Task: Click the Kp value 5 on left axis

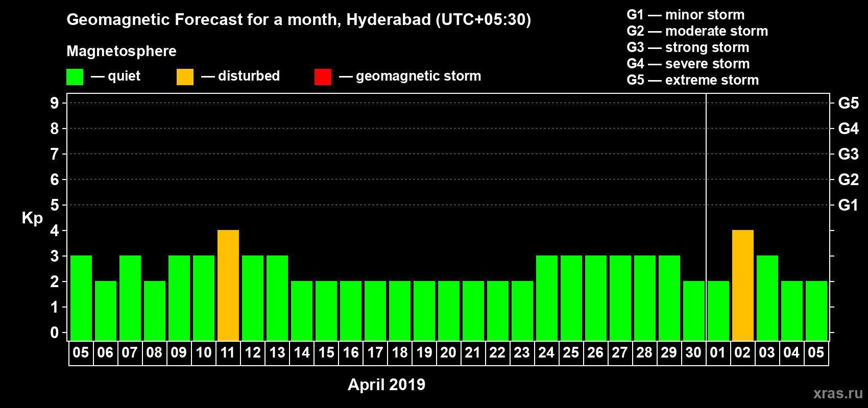Action: click(55, 205)
